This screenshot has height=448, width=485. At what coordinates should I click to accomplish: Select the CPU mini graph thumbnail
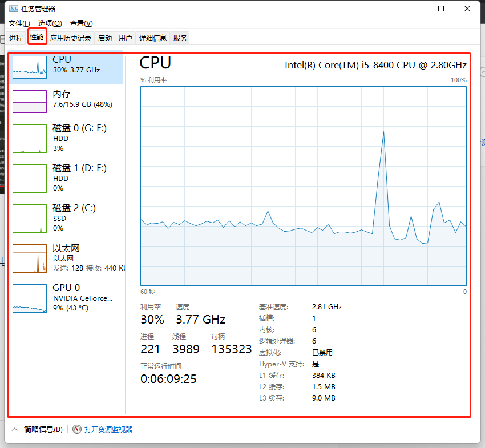tap(30, 67)
